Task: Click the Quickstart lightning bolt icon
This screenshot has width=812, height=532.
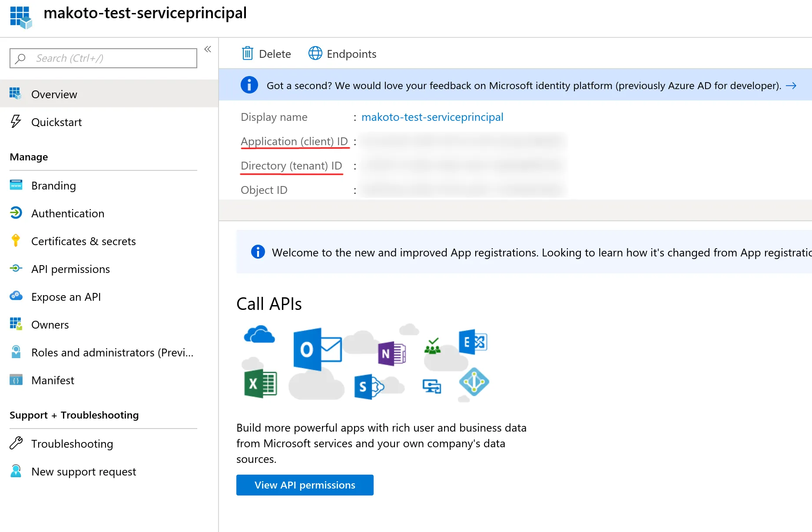Action: point(16,122)
